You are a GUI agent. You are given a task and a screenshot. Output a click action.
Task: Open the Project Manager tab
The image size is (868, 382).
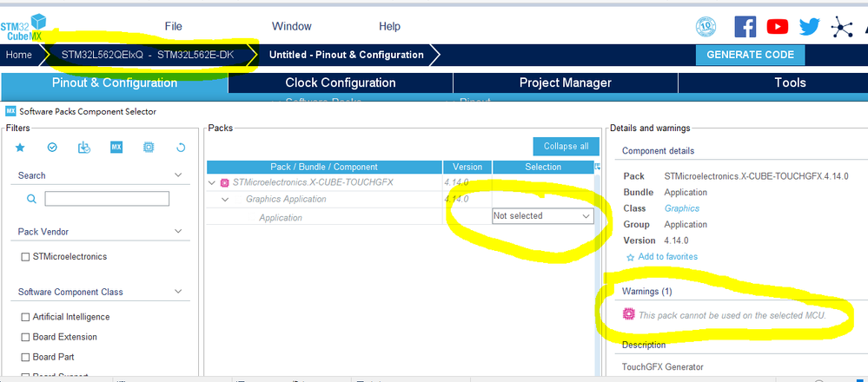point(565,83)
